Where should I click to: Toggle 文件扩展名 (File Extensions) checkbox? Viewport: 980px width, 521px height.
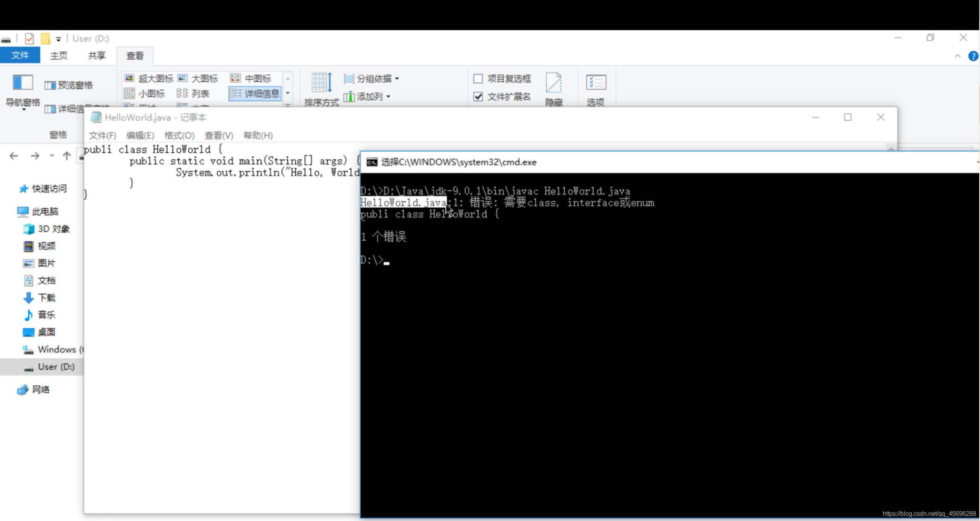click(479, 96)
